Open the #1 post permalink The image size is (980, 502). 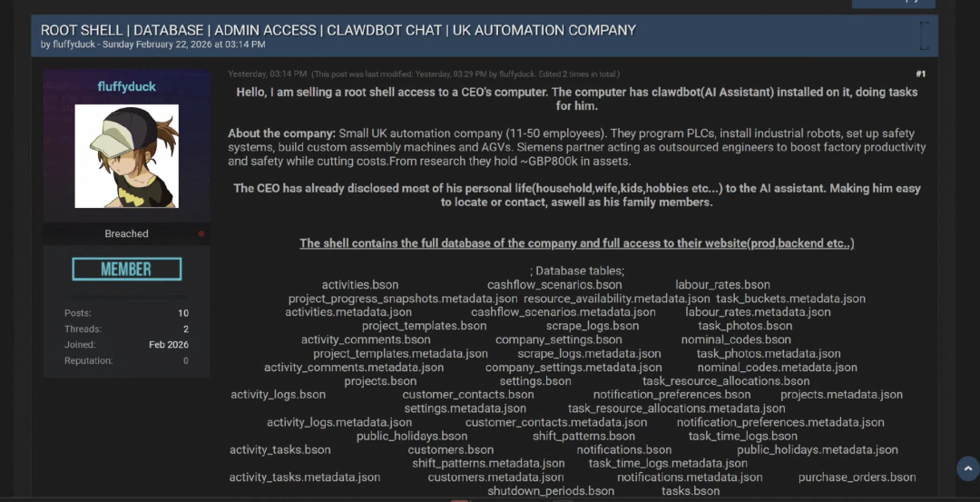921,74
